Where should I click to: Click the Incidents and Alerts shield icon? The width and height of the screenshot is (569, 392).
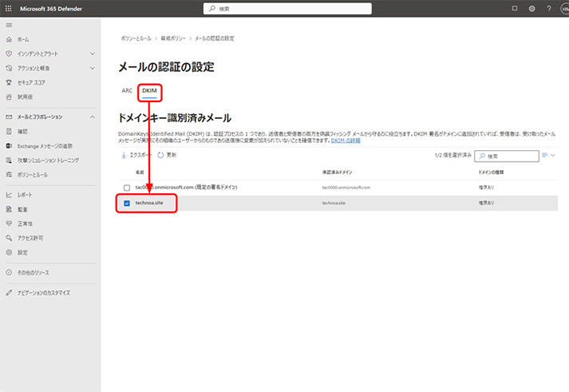click(x=9, y=53)
